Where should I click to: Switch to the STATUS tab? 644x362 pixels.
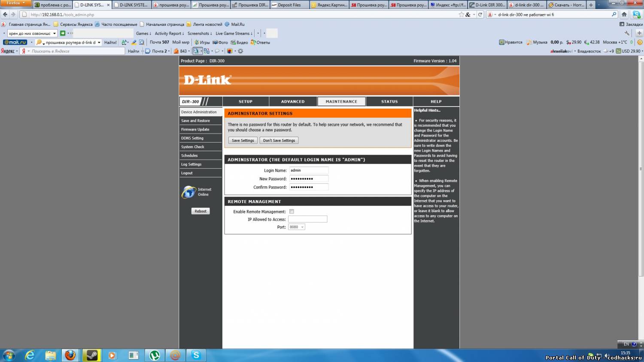coord(389,101)
